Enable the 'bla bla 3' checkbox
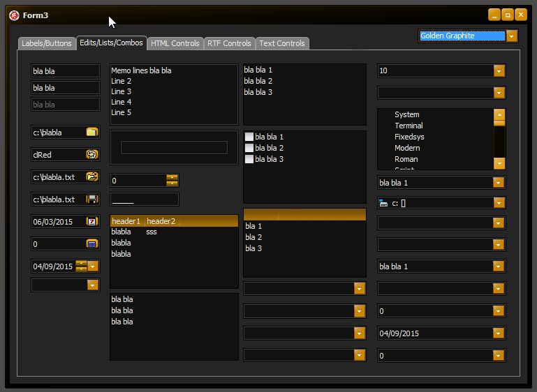 (x=249, y=160)
